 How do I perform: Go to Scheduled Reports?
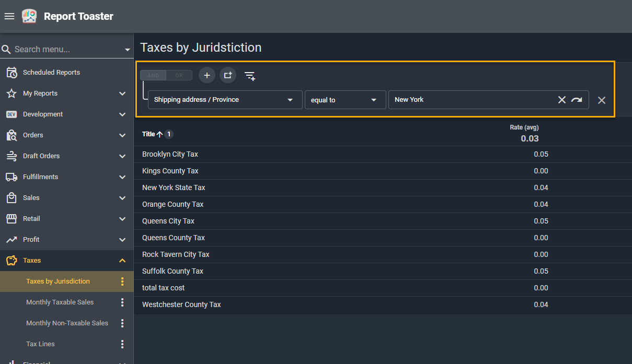click(x=51, y=73)
